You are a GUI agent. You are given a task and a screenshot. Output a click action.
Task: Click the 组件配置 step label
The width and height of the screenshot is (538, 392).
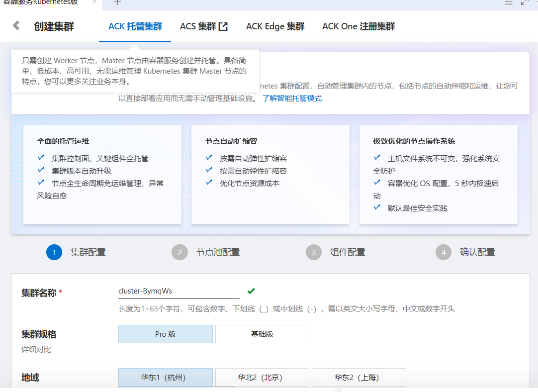(x=348, y=252)
